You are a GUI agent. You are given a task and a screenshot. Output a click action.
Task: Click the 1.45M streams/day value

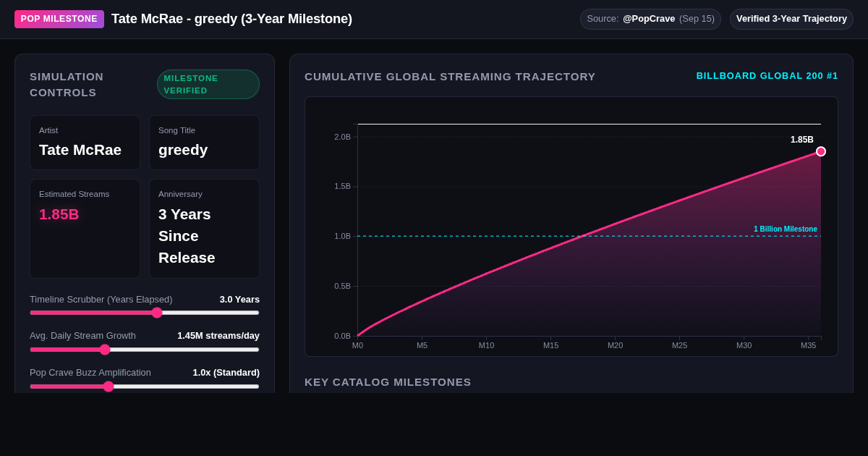[218, 336]
